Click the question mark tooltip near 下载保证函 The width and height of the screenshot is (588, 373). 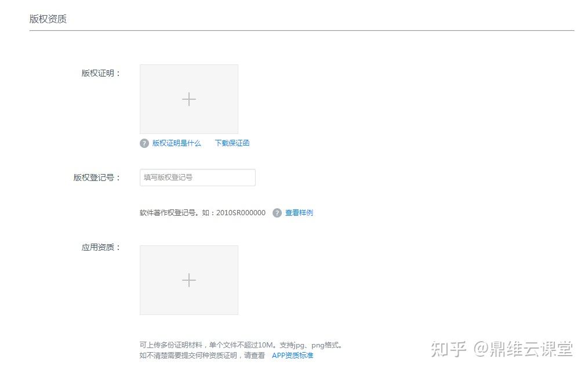click(x=144, y=143)
